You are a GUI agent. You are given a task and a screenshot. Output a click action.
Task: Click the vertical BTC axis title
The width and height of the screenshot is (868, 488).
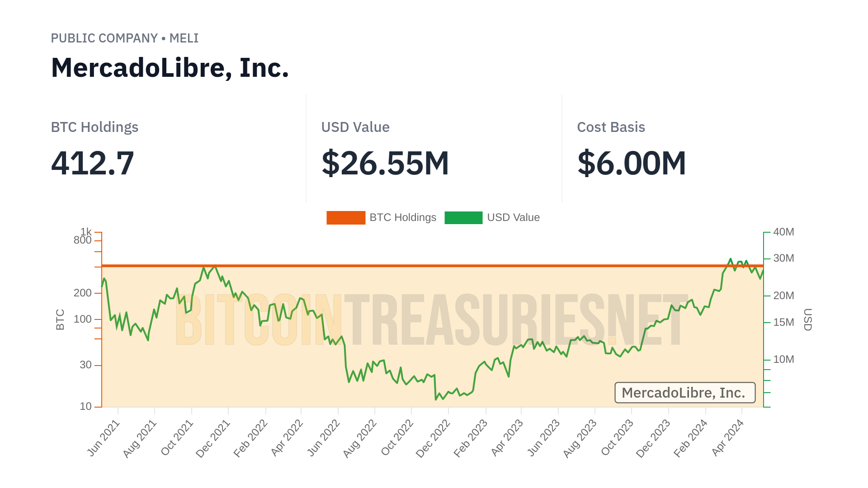pos(60,319)
